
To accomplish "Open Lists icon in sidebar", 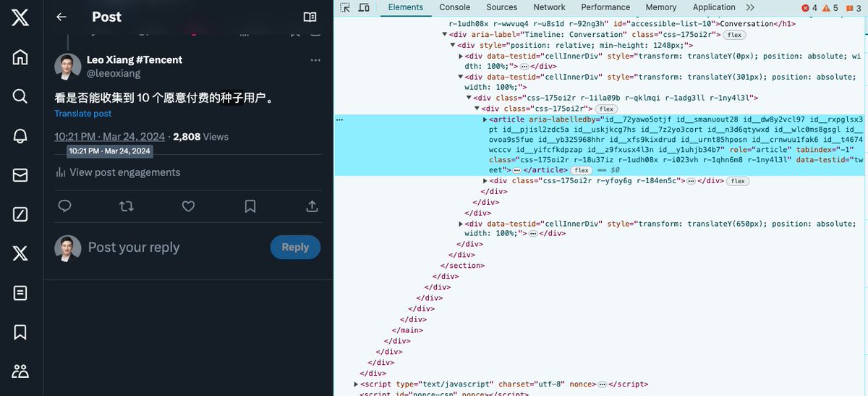I will [20, 292].
